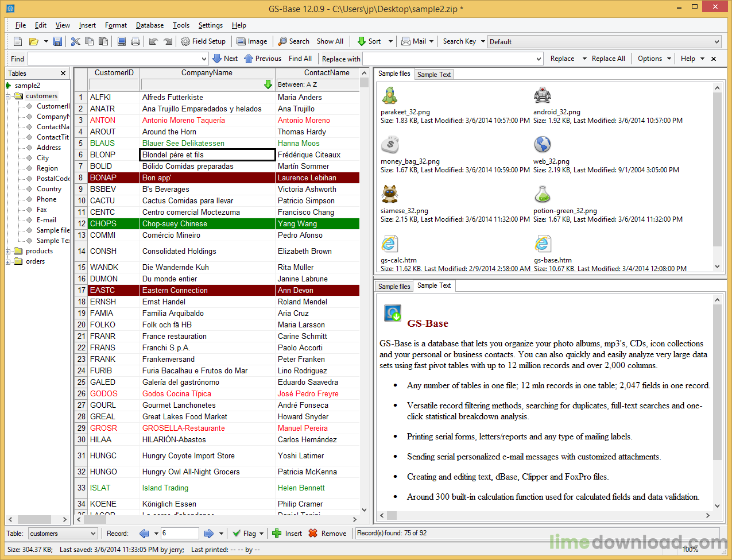Click the Save disk icon in toolbar

pos(57,41)
